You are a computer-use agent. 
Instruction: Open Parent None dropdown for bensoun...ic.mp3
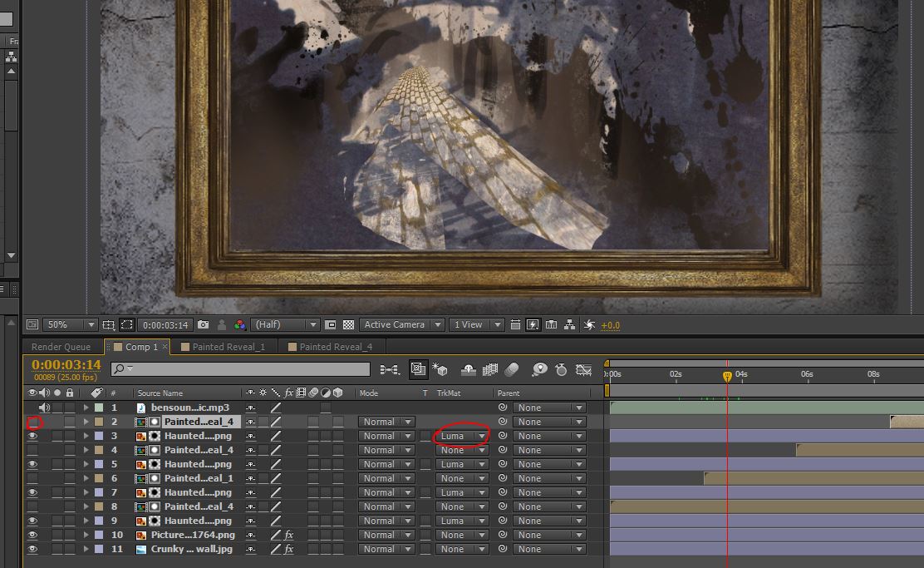[550, 407]
